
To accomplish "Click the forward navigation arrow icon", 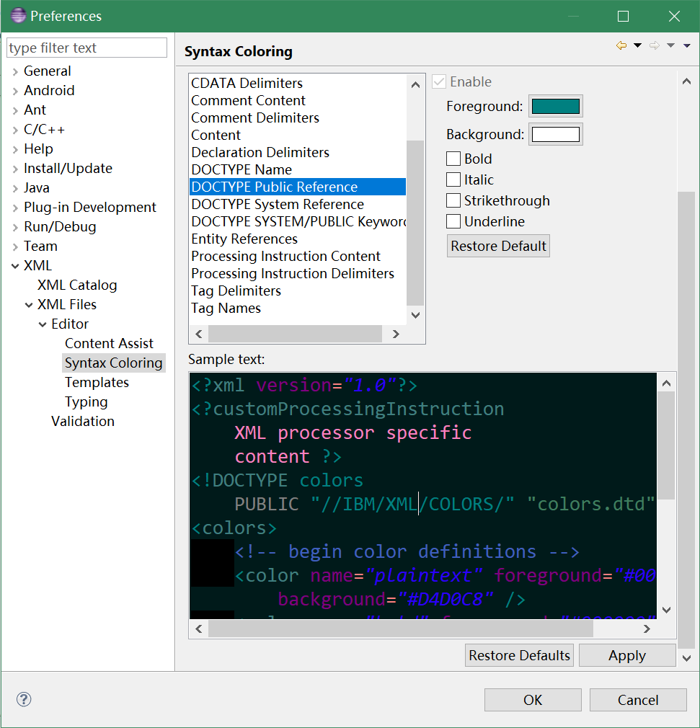I will click(655, 46).
